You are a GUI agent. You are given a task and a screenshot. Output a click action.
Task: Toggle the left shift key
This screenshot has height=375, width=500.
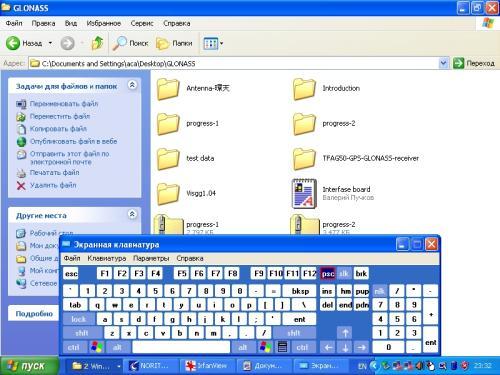[x=82, y=333]
